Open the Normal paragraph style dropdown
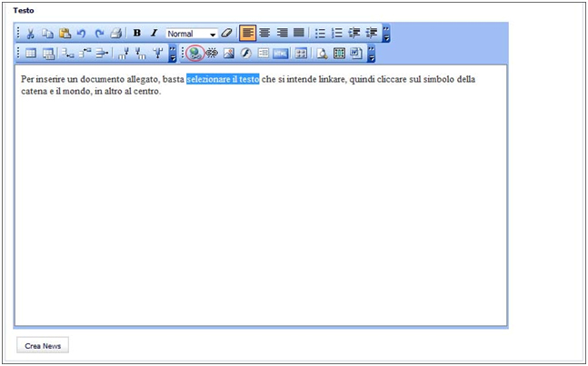This screenshot has height=366, width=588. pyautogui.click(x=192, y=34)
